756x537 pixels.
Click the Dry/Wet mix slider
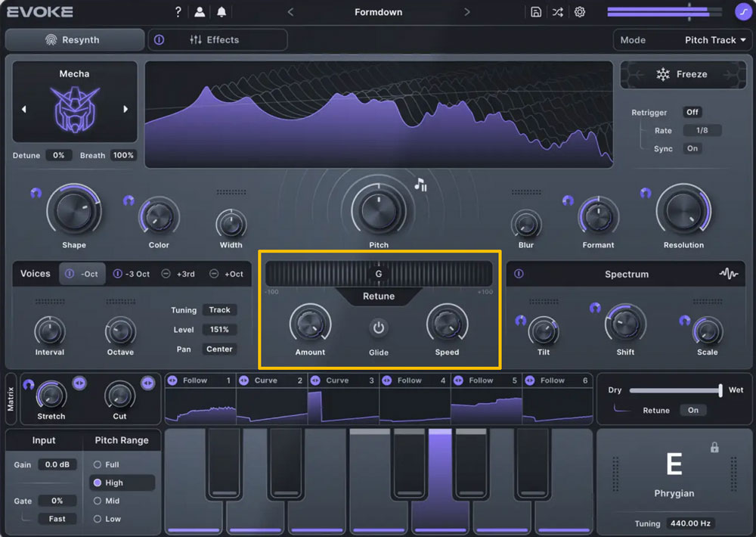pyautogui.click(x=675, y=390)
